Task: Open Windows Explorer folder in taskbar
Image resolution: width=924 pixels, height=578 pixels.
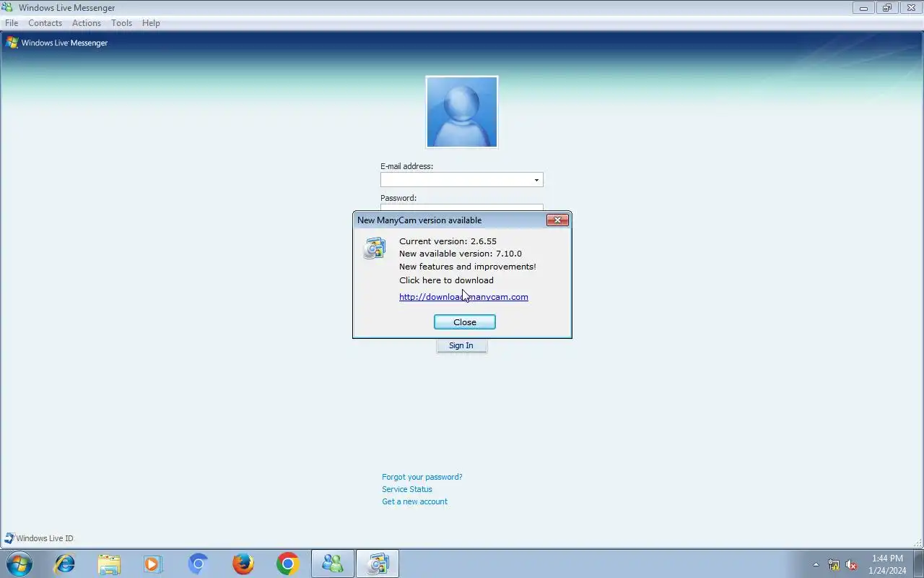Action: (x=109, y=564)
